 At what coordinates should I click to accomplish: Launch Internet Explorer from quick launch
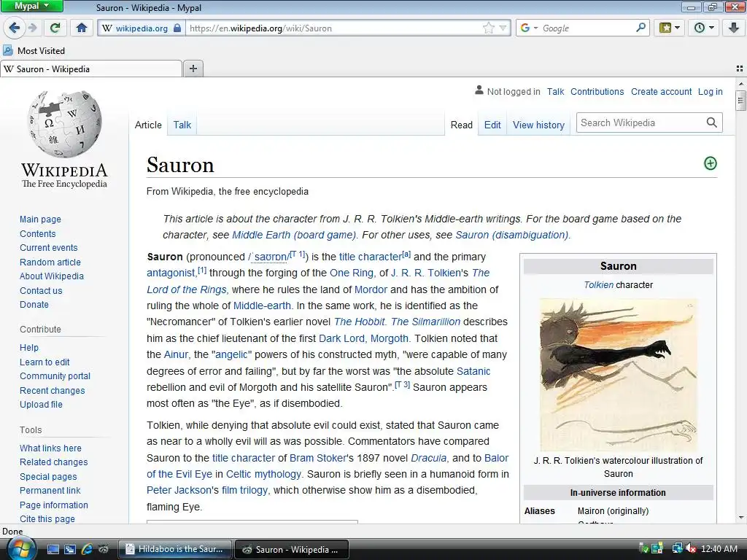point(87,550)
